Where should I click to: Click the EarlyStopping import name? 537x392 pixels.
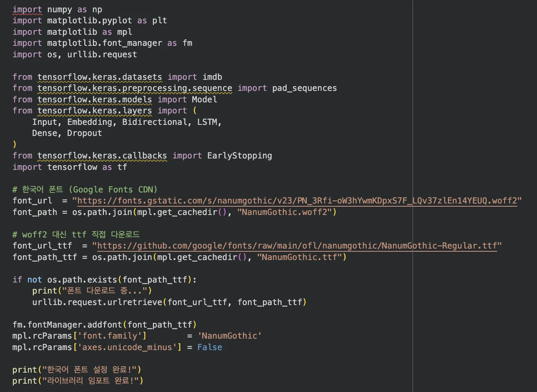(x=240, y=156)
